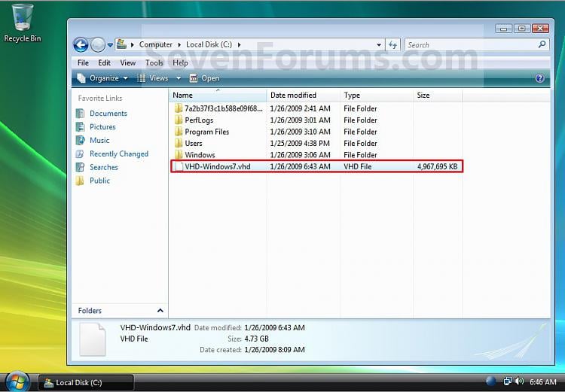Click the VHD-Windows7.vhd file icon
Viewport: 565px width, 392px height.
tap(179, 166)
